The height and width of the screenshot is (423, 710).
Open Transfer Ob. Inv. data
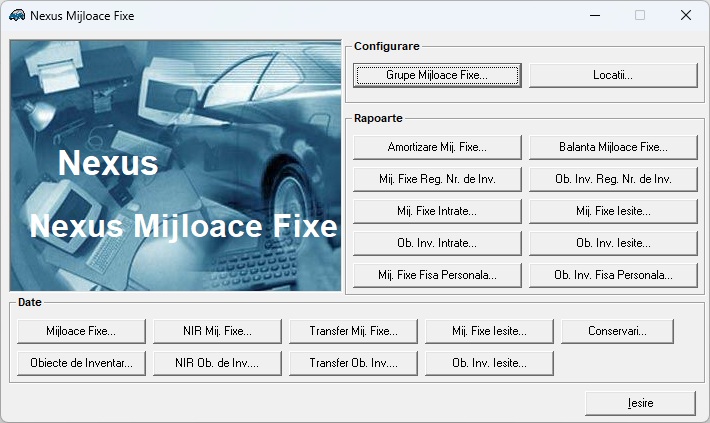click(x=353, y=363)
